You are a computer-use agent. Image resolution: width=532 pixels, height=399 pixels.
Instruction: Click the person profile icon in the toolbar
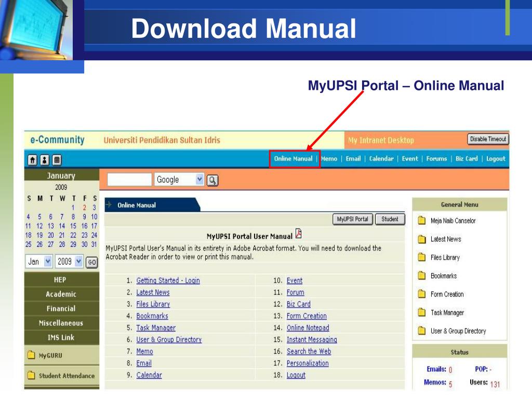pyautogui.click(x=45, y=160)
